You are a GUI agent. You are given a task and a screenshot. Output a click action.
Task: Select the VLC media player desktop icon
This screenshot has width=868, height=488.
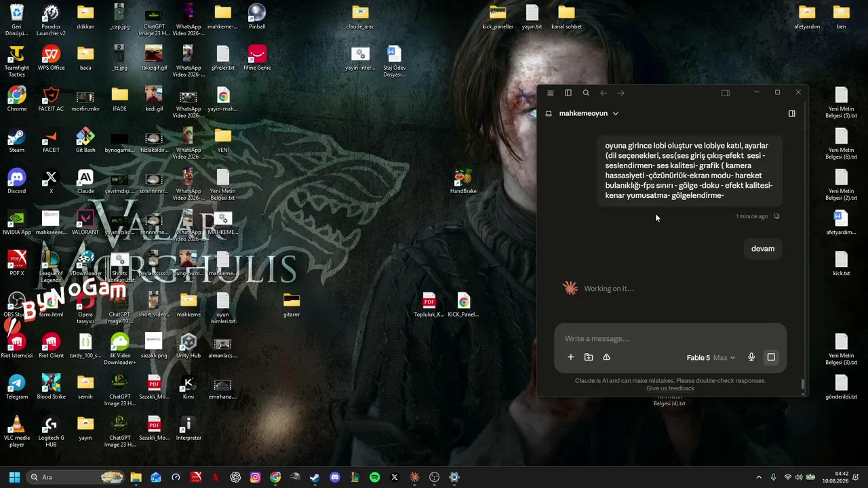17,432
